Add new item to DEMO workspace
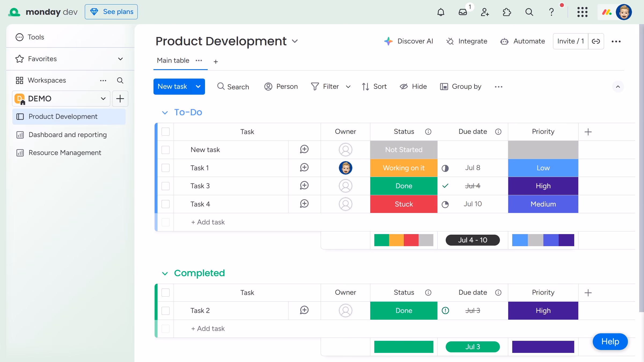This screenshot has height=362, width=644. (120, 99)
